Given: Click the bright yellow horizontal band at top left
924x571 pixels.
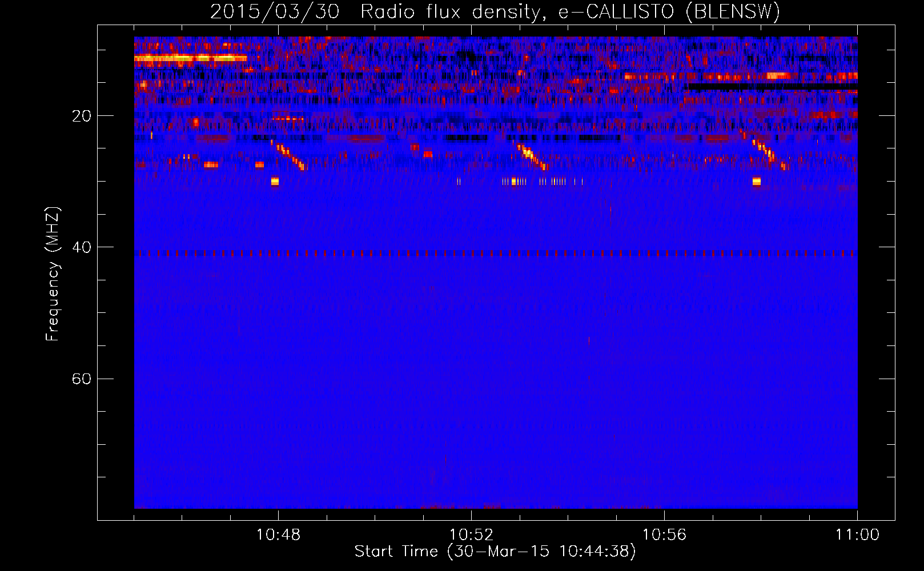Looking at the screenshot, I should 190,58.
